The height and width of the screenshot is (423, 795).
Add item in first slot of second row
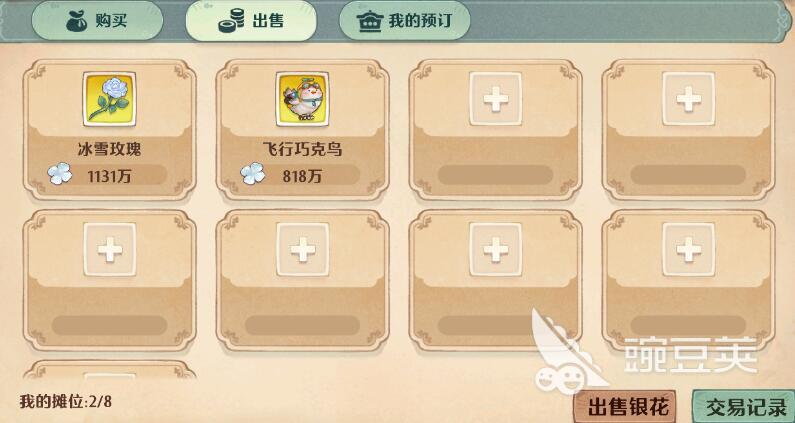tap(110, 250)
